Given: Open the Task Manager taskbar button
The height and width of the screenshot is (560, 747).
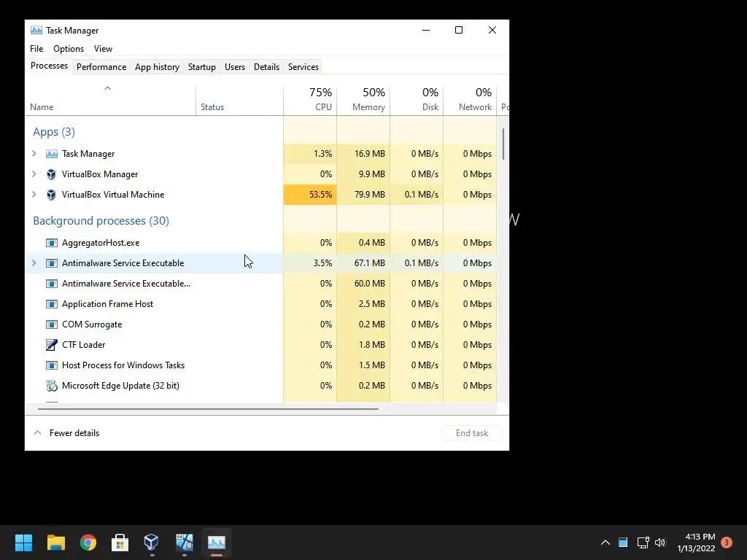Looking at the screenshot, I should point(216,542).
